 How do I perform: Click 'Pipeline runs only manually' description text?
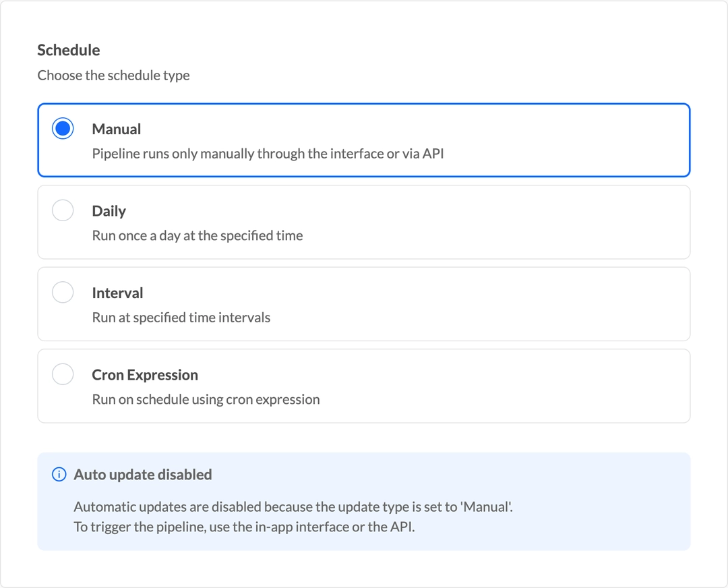pyautogui.click(x=268, y=154)
